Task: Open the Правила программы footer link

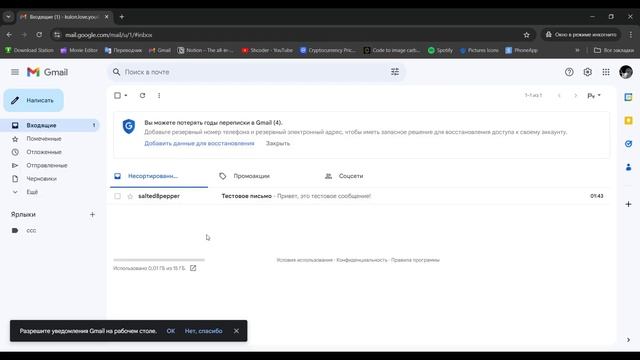Action: [x=415, y=260]
